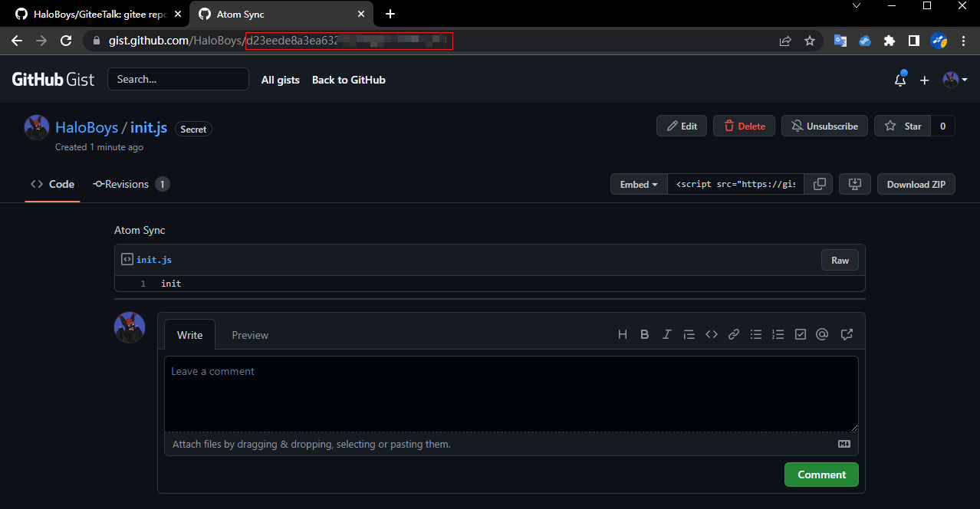Click the red Delete button

tap(744, 126)
